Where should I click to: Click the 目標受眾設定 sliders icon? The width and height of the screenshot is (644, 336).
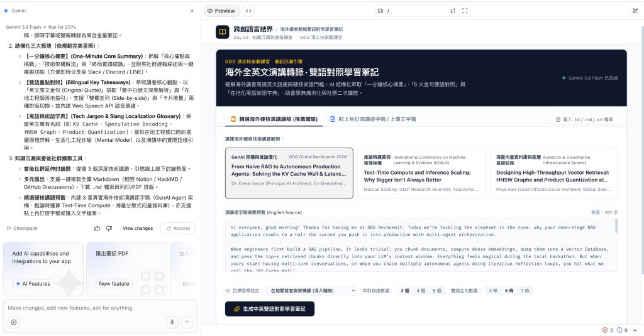click(x=228, y=290)
